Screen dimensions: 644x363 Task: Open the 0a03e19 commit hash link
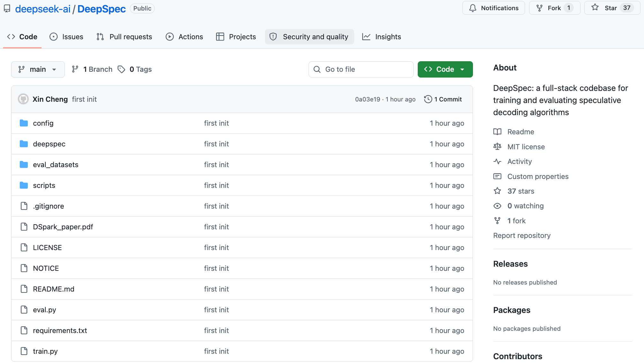pos(368,99)
